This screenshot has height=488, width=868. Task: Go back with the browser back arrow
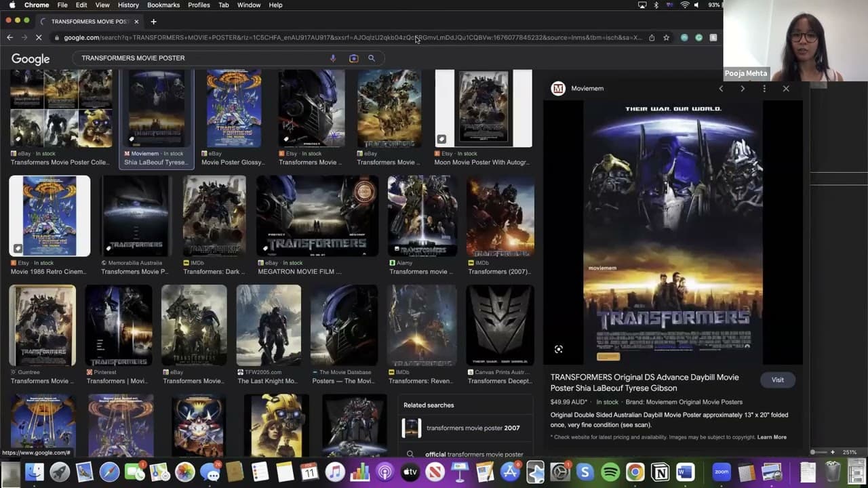pyautogui.click(x=9, y=38)
